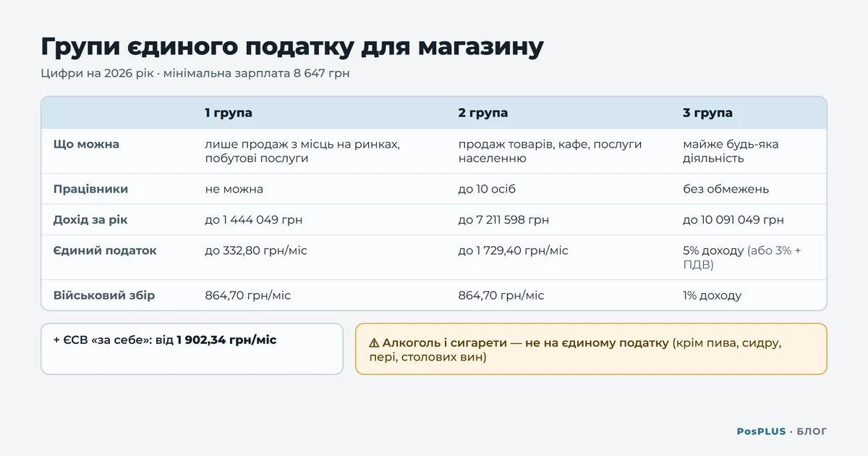The height and width of the screenshot is (456, 868).
Task: Select the '2 група' column header
Action: [483, 113]
